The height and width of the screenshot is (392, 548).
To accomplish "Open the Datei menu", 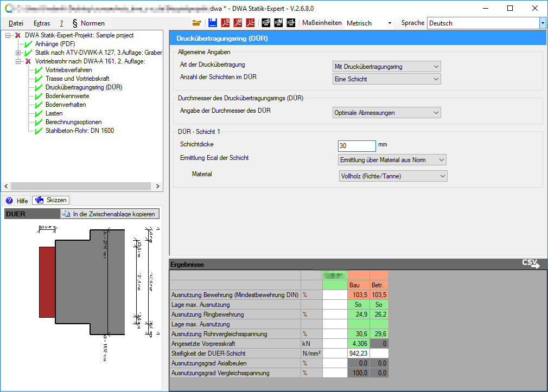I will tap(16, 23).
